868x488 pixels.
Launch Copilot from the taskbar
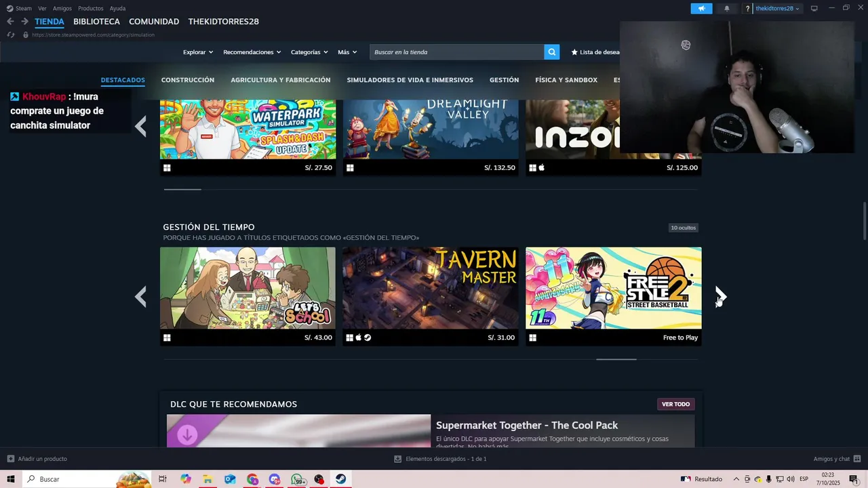(x=186, y=479)
